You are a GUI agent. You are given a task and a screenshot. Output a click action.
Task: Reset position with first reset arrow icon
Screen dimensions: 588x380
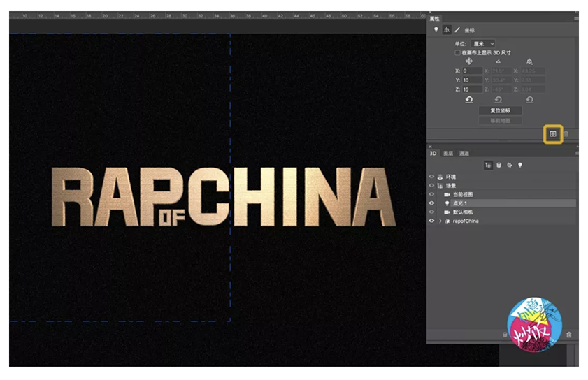(x=468, y=100)
